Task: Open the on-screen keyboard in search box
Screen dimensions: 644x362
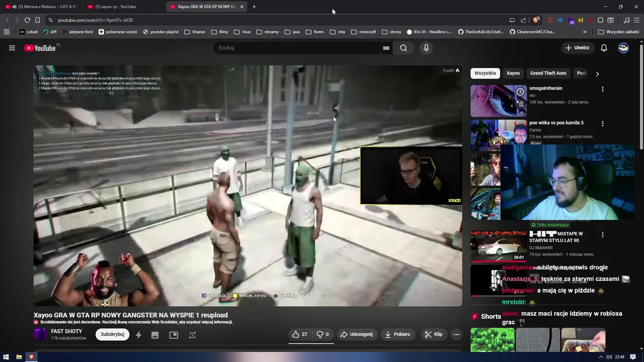Action: [x=386, y=48]
